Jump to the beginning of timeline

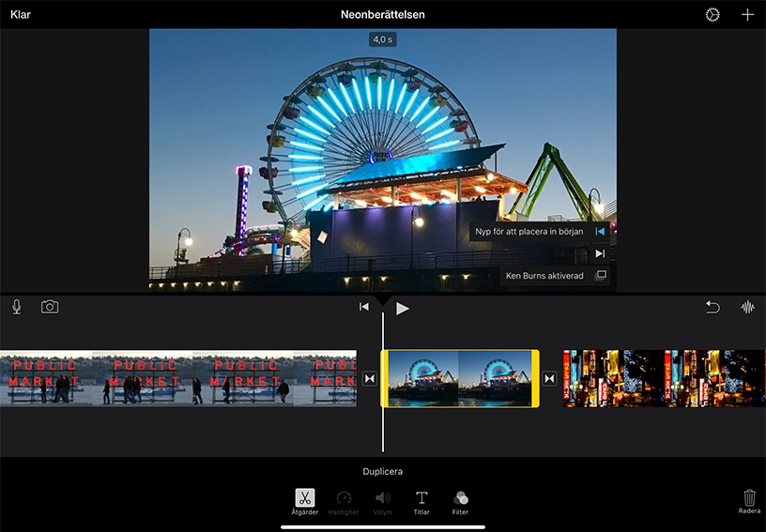click(364, 307)
